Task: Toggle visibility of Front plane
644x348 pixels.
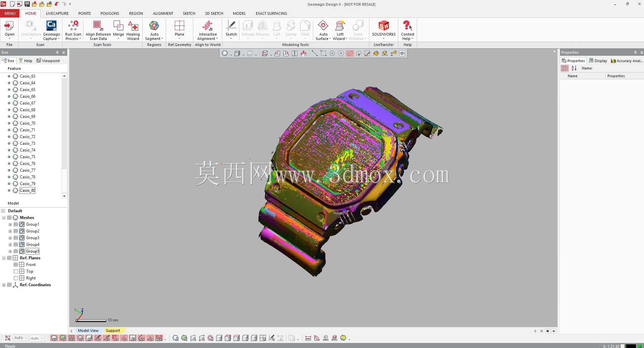Action: click(16, 265)
